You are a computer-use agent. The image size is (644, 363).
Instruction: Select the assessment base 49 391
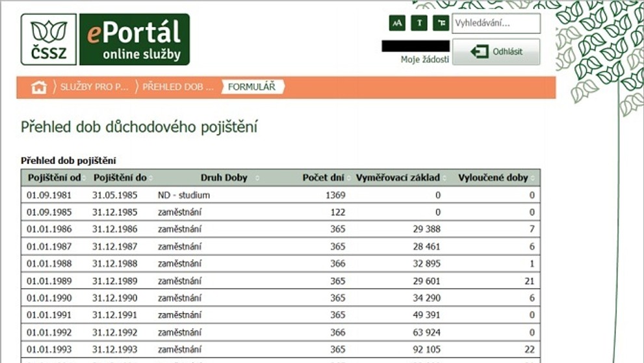tap(426, 315)
